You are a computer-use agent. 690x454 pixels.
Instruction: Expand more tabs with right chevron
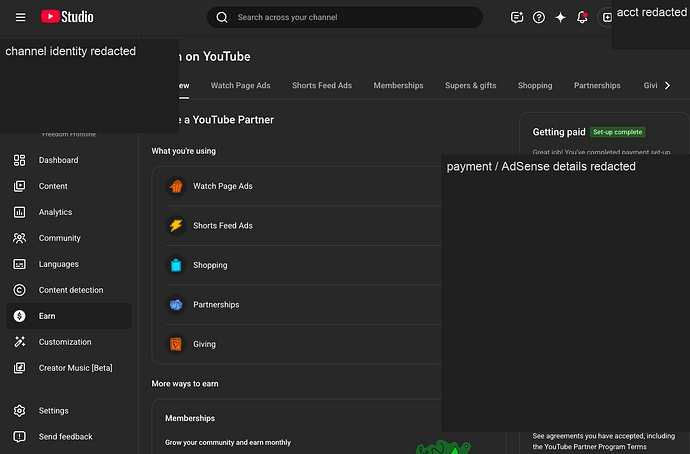667,85
